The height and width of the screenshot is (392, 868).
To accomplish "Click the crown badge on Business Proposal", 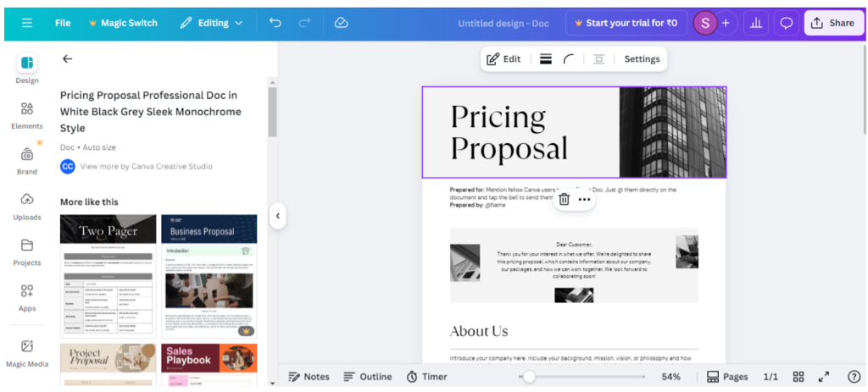I will [247, 331].
